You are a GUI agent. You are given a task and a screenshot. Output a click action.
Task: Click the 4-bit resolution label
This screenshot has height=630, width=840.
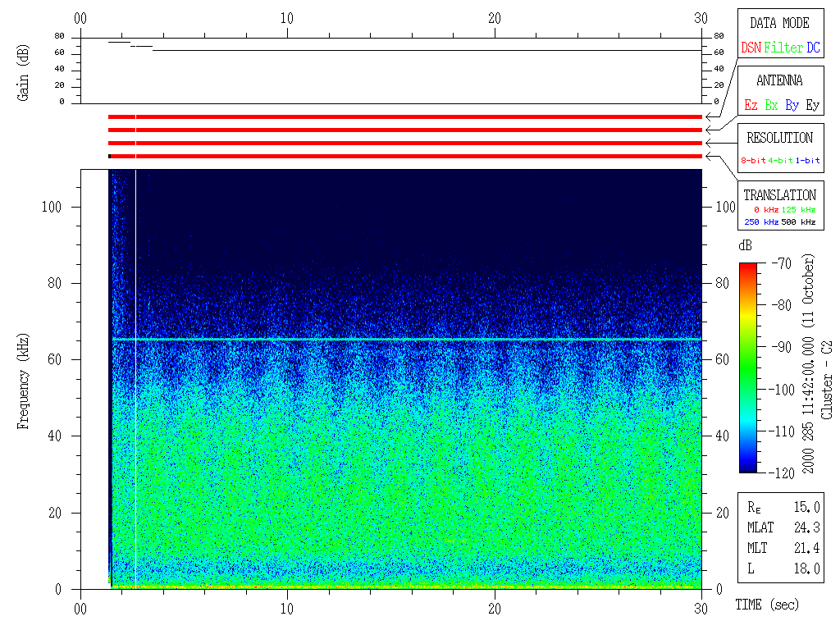(x=781, y=161)
